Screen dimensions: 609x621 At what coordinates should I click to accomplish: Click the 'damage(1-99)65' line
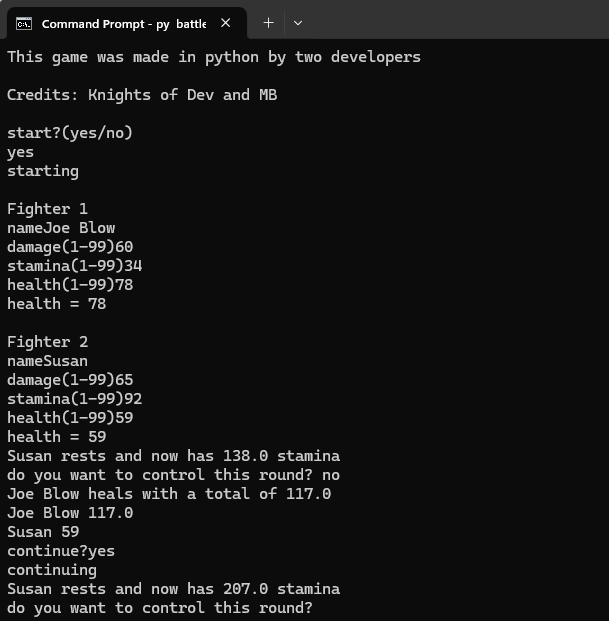point(70,380)
